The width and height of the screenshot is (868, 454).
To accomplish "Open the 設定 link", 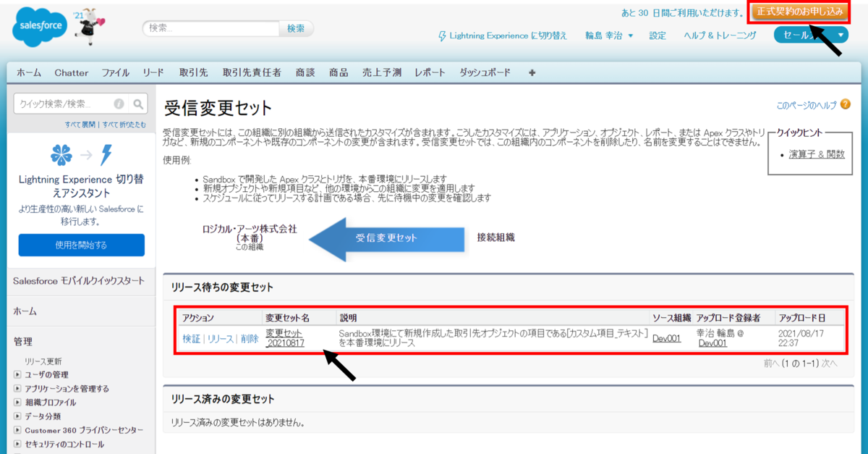I will click(658, 35).
